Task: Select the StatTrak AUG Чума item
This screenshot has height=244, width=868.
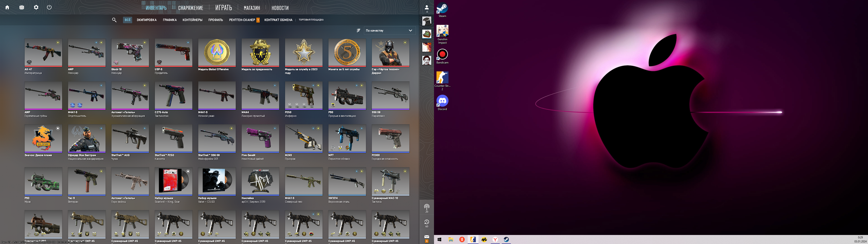Action: pyautogui.click(x=130, y=143)
